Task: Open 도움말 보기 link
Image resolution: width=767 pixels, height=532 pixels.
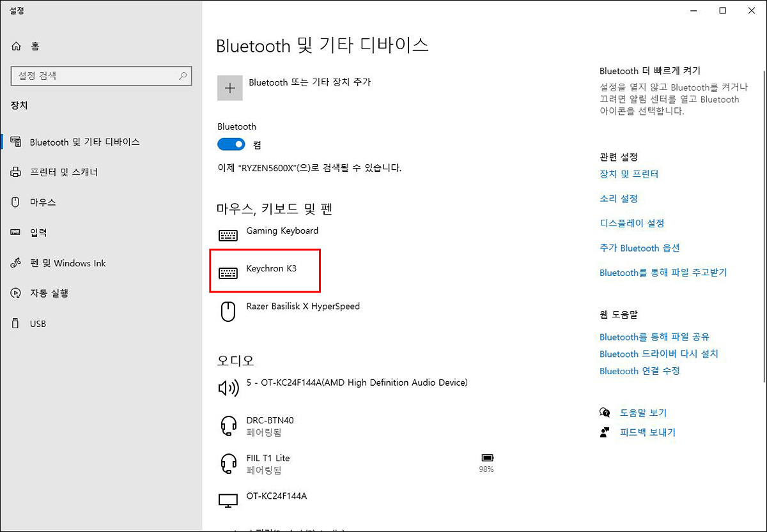Action: point(643,413)
